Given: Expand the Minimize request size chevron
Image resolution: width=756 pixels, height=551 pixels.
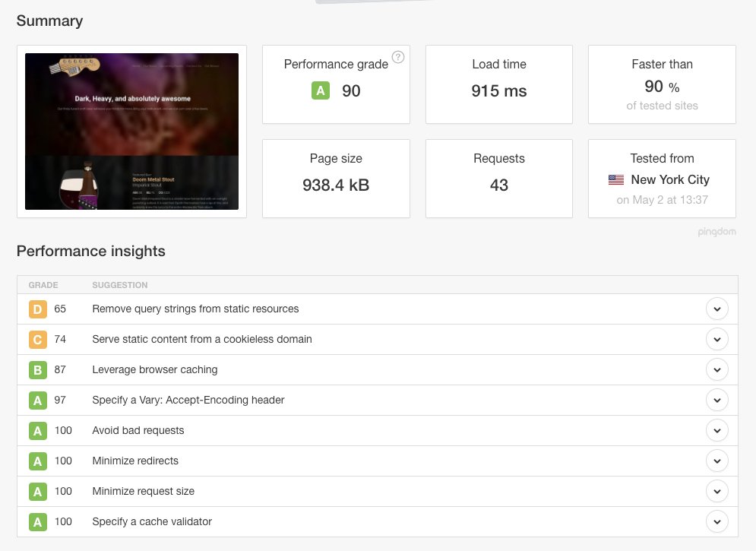Looking at the screenshot, I should coord(716,492).
